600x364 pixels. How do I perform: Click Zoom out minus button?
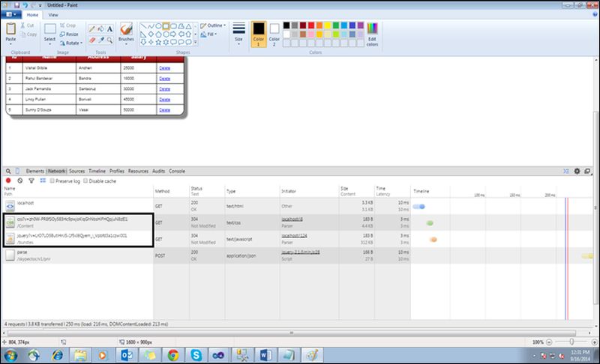pyautogui.click(x=549, y=342)
